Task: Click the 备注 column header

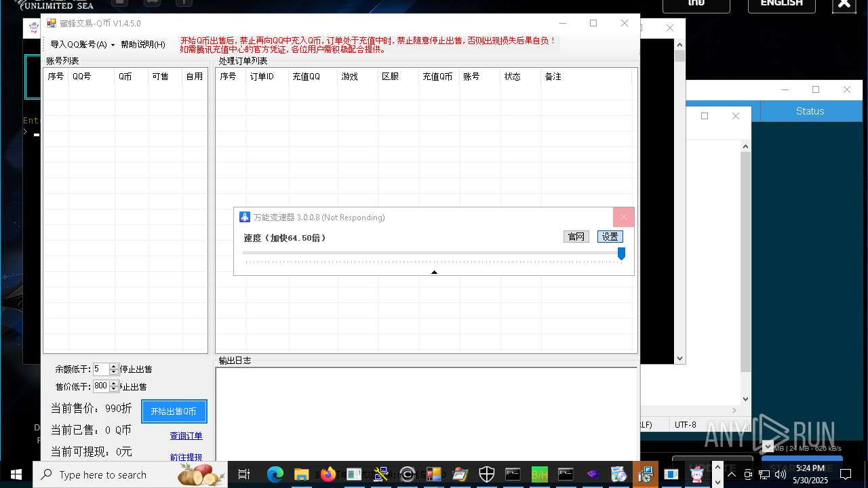Action: 587,77
